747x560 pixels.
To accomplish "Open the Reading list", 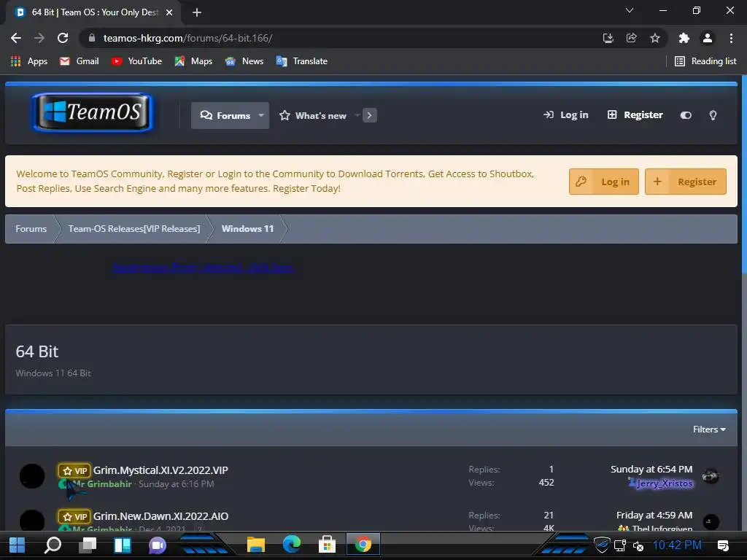I will 705,61.
